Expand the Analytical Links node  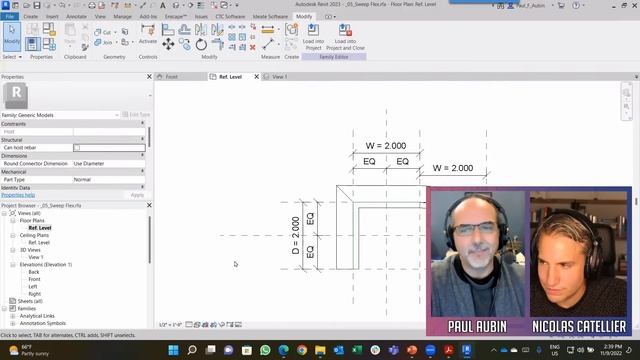tap(13, 316)
